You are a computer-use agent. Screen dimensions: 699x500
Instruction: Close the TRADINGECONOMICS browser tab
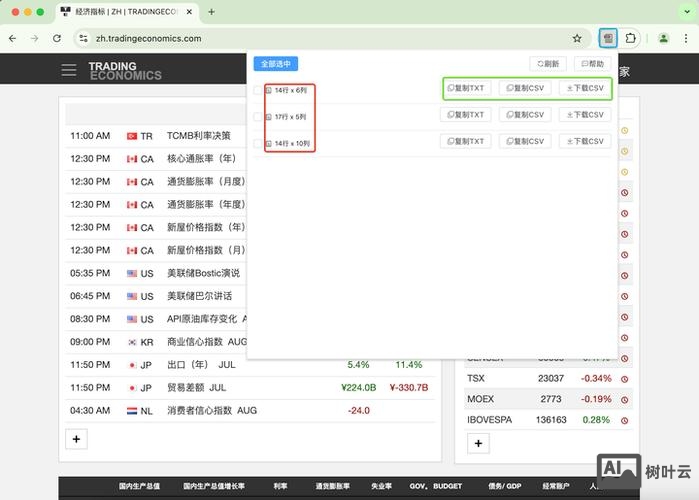click(x=189, y=12)
